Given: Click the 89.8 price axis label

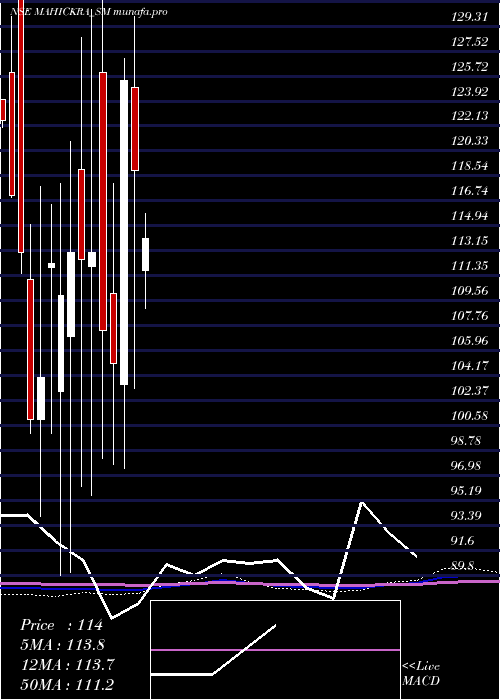Looking at the screenshot, I should click(x=463, y=566).
